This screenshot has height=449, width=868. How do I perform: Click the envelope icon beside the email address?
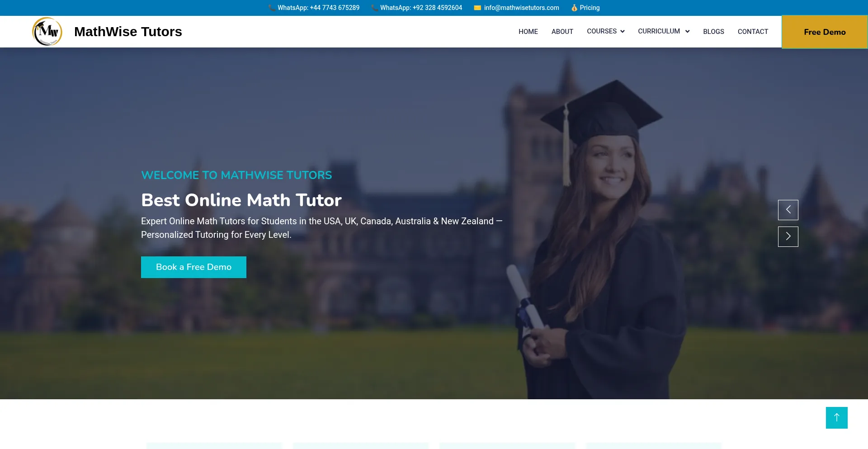click(x=477, y=8)
